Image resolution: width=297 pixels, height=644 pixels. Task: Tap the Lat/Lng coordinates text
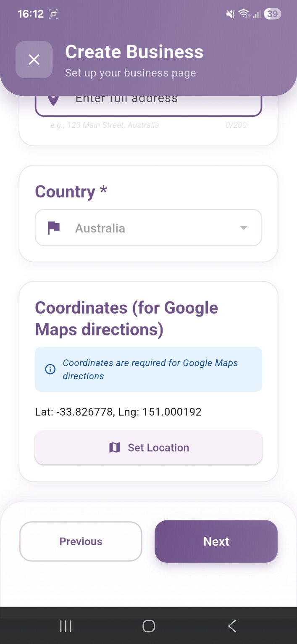click(118, 412)
